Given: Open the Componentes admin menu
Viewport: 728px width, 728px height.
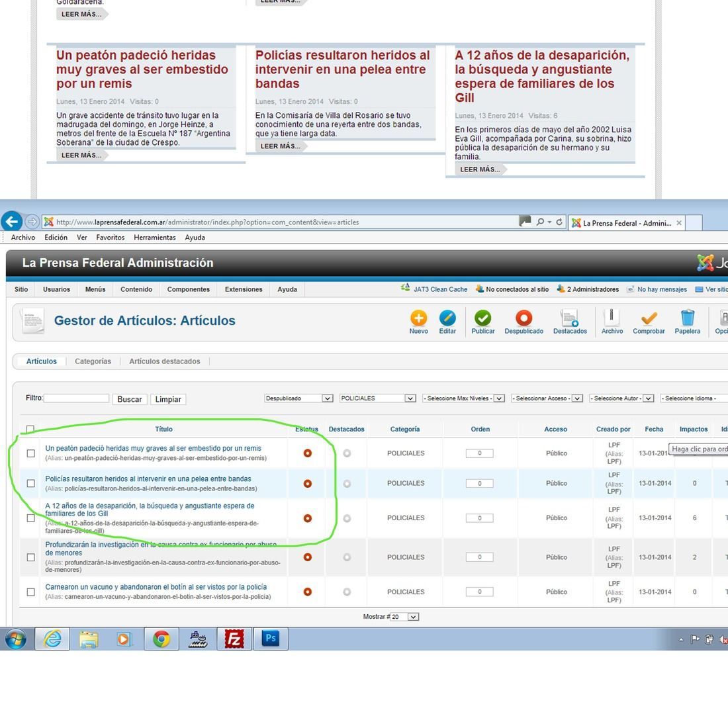Looking at the screenshot, I should point(188,289).
